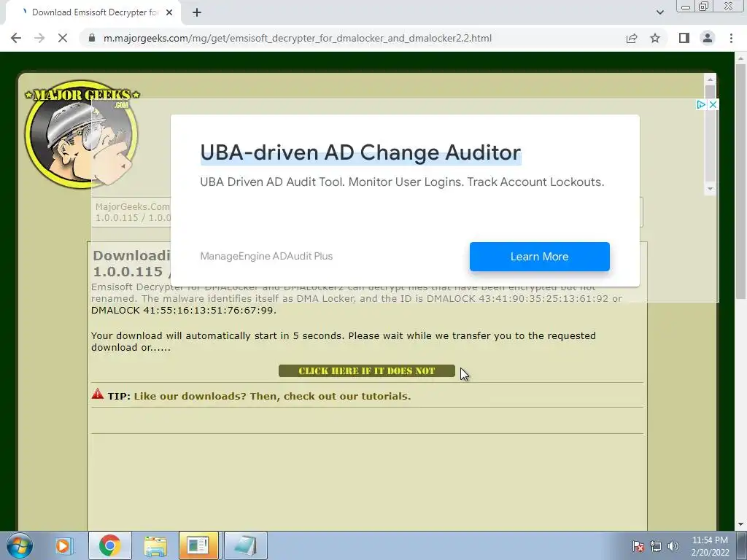Click the page scroll down arrow
Screen dimensions: 747x560
(740, 525)
